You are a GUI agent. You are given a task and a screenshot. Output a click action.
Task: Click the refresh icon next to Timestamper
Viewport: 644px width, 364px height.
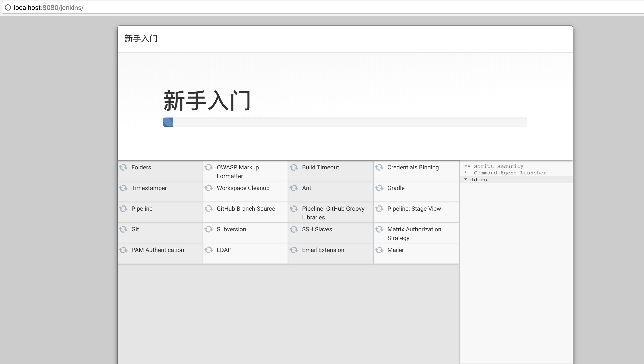pos(123,188)
